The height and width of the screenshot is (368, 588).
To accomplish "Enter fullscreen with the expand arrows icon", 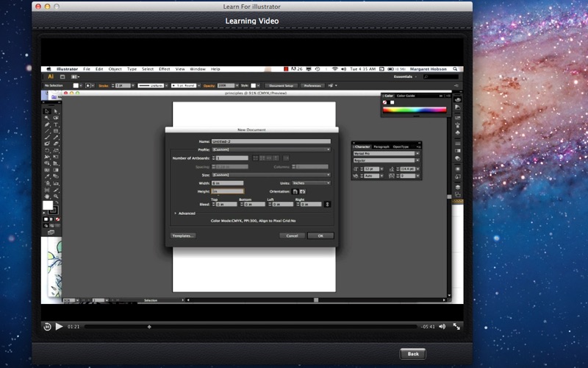I will (x=456, y=327).
